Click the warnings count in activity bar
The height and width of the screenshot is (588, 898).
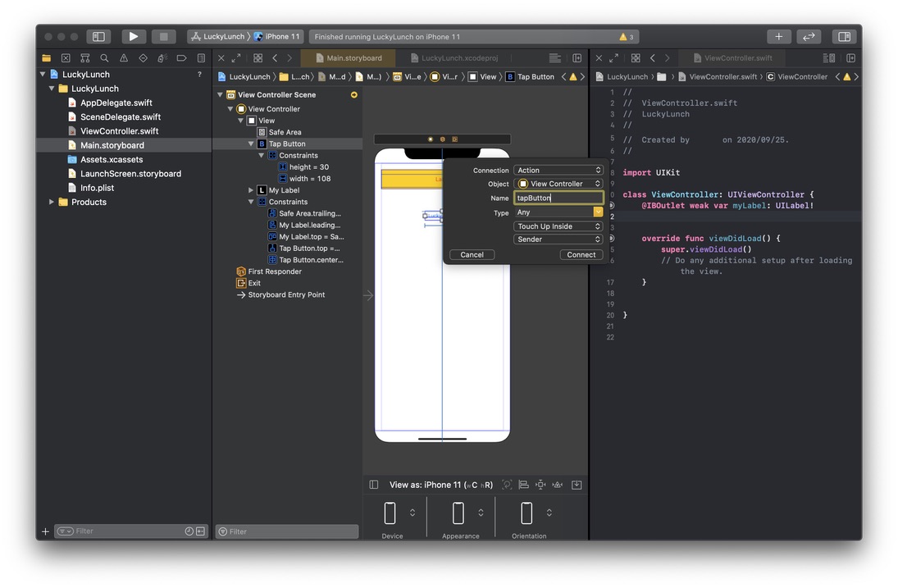pyautogui.click(x=626, y=37)
